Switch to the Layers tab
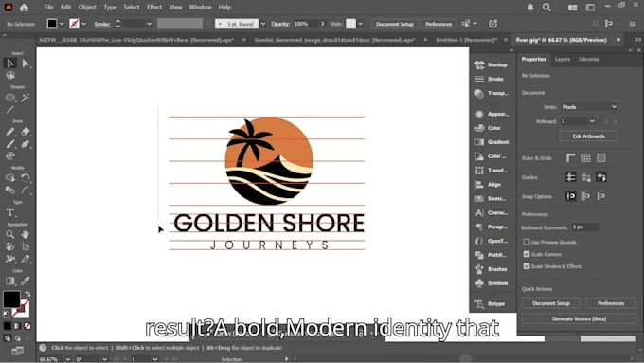 click(x=563, y=59)
